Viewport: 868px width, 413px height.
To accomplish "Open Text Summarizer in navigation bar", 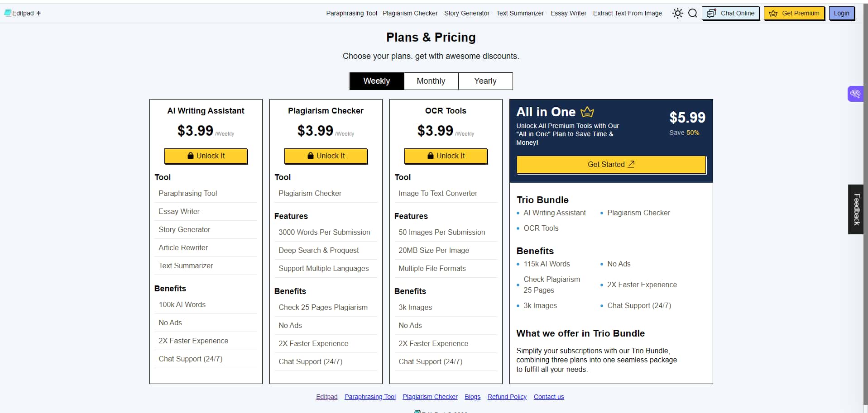I will tap(520, 13).
